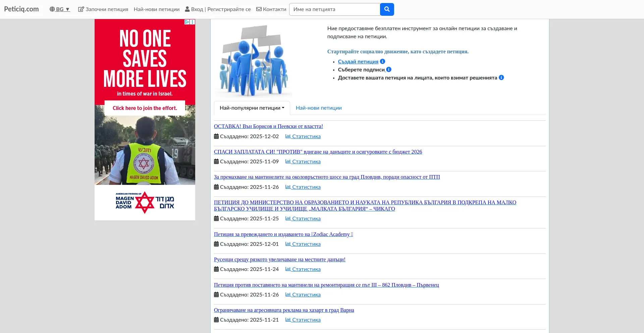Viewport: 644px width, 333px height.
Task: Open Статистика for the 2025-11-26 Пловдив околовръстно petition
Action: pyautogui.click(x=303, y=187)
